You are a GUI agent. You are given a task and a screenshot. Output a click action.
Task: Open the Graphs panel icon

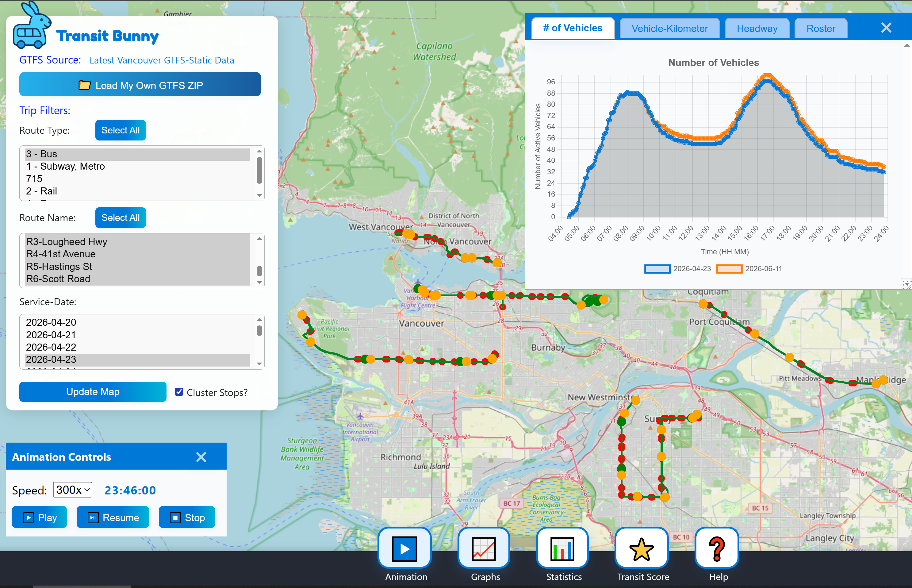[484, 548]
